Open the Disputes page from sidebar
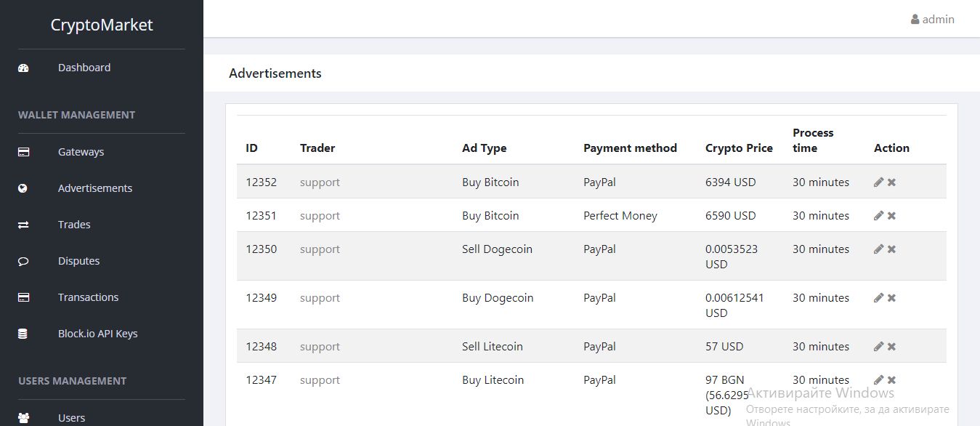The width and height of the screenshot is (980, 426). point(78,261)
